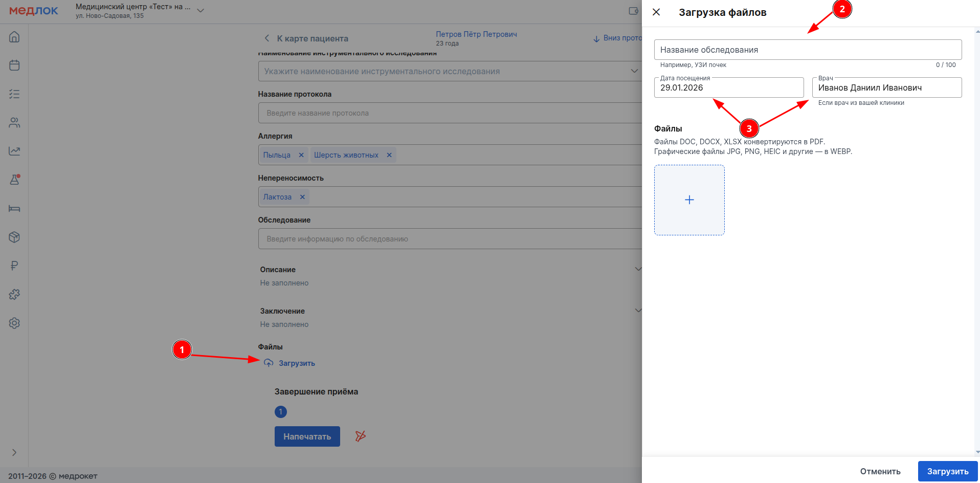
Task: Open the task list icon in sidebar
Action: coord(14,94)
